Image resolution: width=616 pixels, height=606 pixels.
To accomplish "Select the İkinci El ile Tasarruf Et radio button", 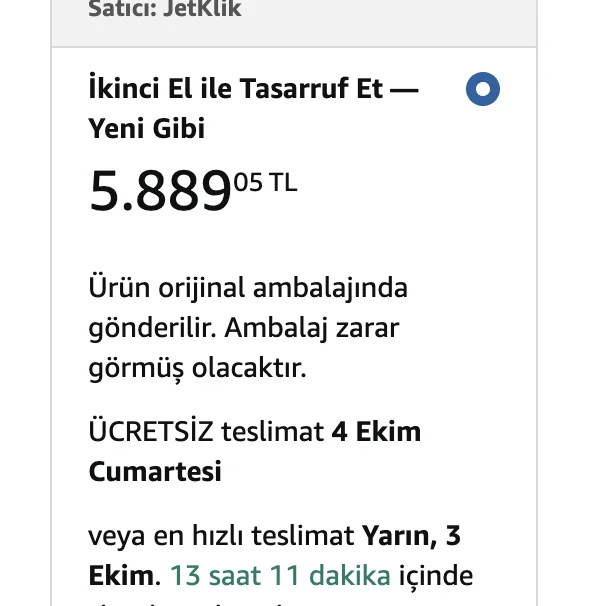I will pos(483,90).
